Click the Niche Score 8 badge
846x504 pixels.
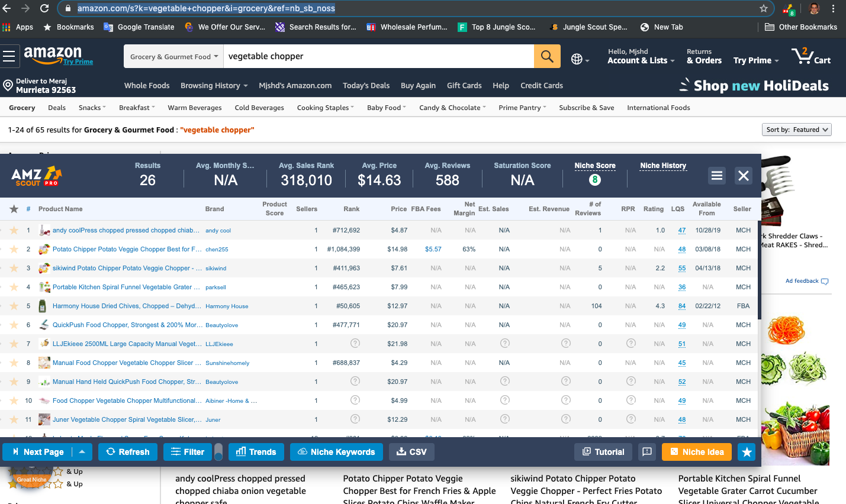pos(595,180)
